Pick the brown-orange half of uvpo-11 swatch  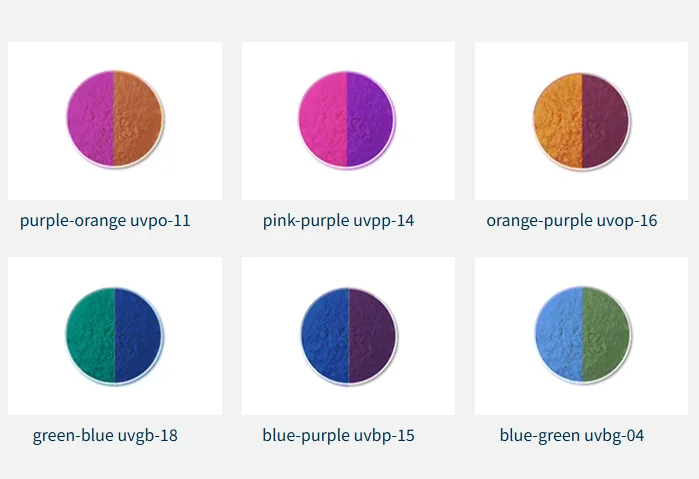click(138, 119)
